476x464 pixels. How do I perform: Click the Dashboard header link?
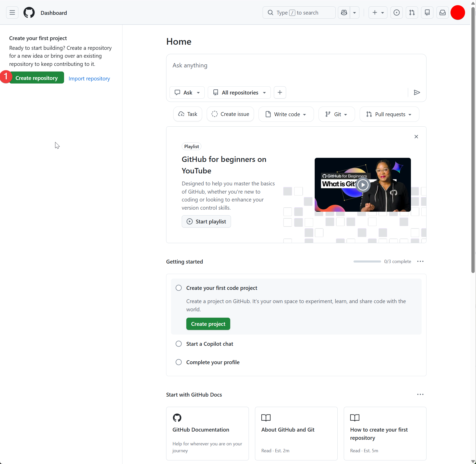pyautogui.click(x=54, y=13)
